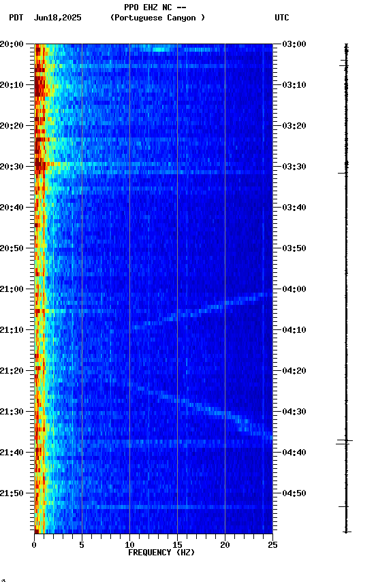Click the 03:30 UTC time label

[294, 167]
